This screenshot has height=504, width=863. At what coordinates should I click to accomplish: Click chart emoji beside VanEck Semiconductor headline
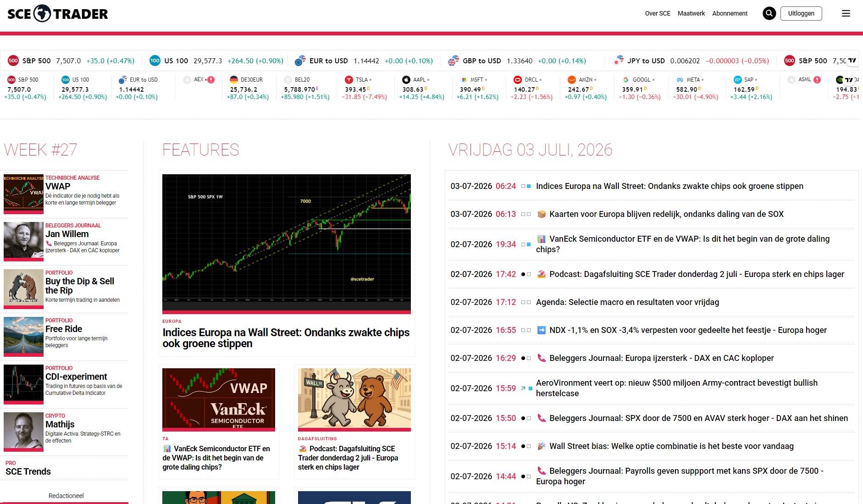[542, 239]
